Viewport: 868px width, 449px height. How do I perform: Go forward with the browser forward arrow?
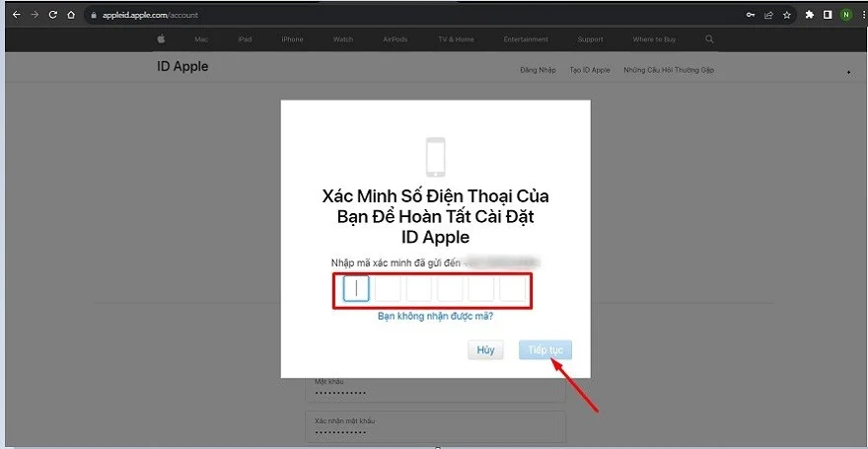(x=35, y=15)
